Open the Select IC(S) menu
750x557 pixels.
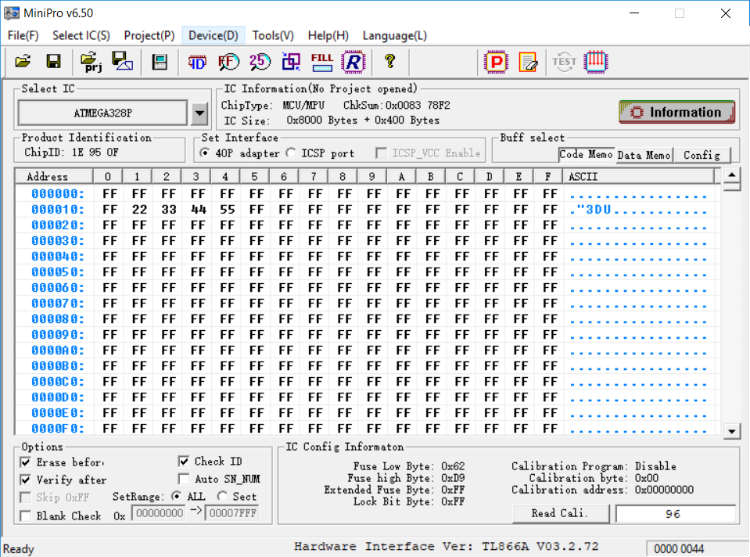click(x=81, y=36)
